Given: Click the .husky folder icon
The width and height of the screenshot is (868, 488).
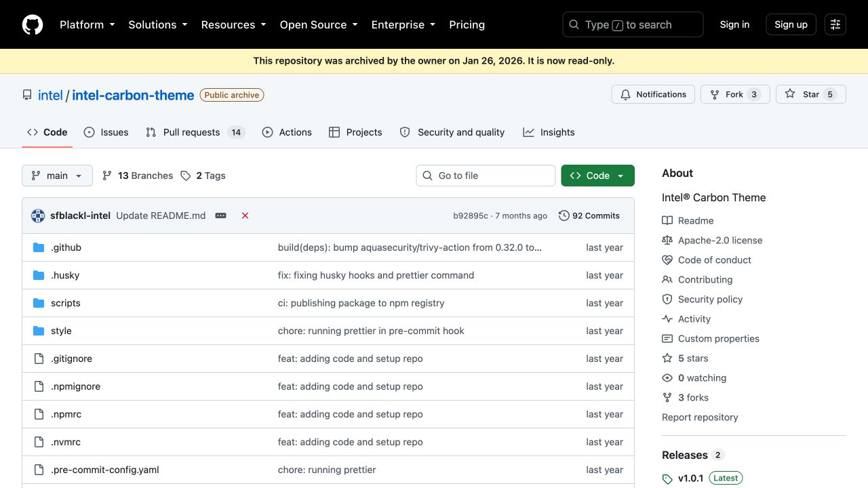Looking at the screenshot, I should tap(39, 275).
